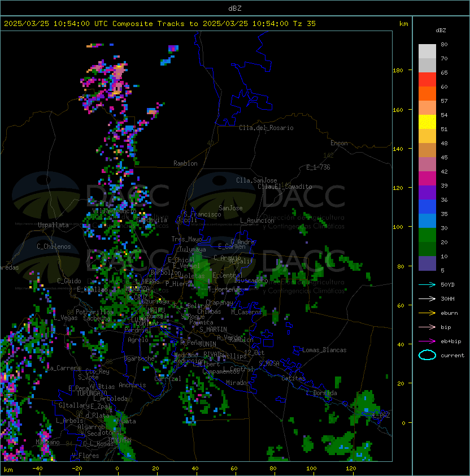
Task: Select the royal blue swatch between 36 and 35
Action: coord(427,207)
